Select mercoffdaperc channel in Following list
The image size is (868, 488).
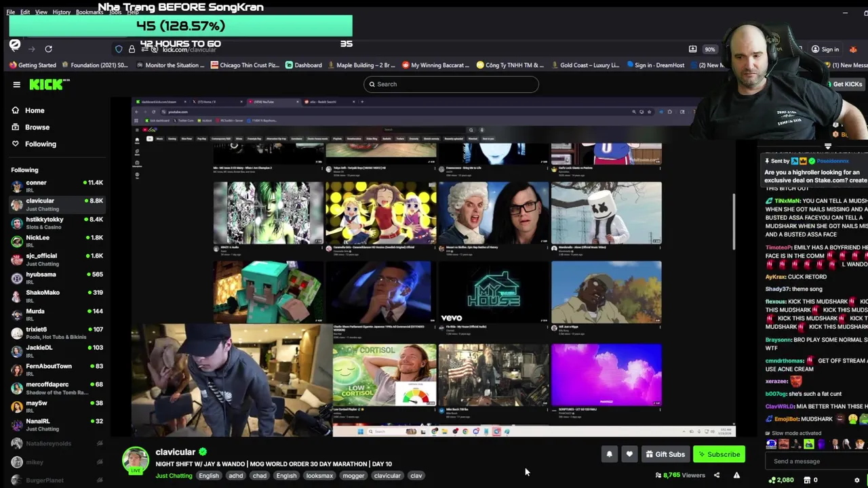[57, 388]
